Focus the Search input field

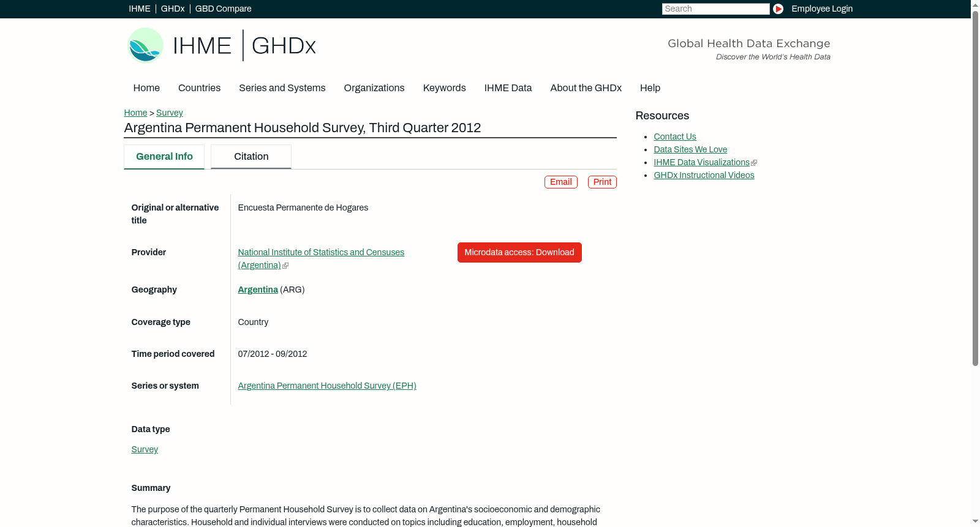point(715,9)
